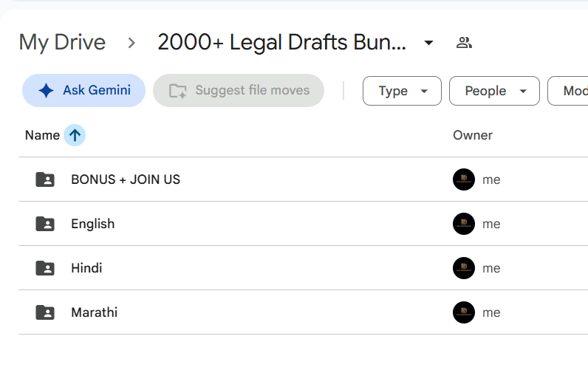Click owner 'me' in Marathi row
Screen dimensions: 588x387
coord(491,312)
